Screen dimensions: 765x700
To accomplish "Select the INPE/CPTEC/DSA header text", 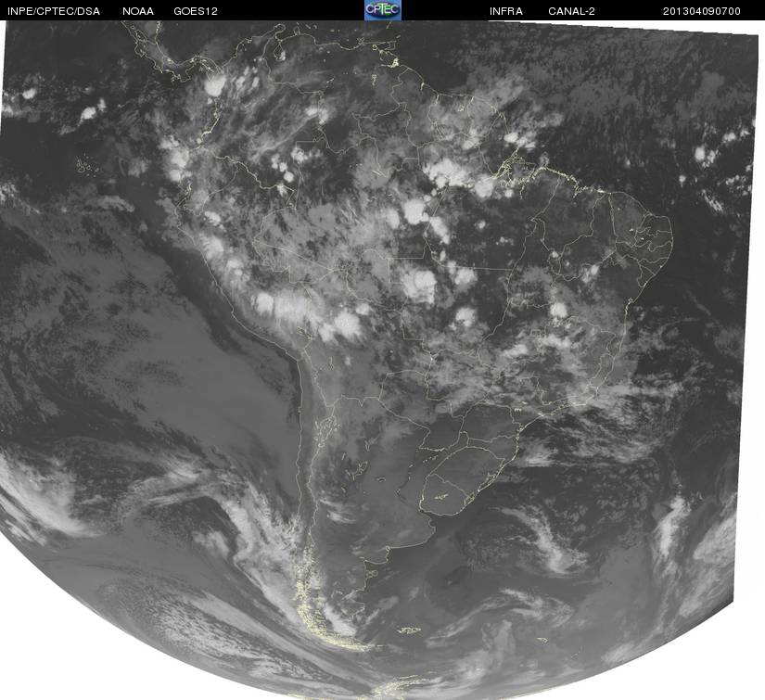I will (x=54, y=11).
